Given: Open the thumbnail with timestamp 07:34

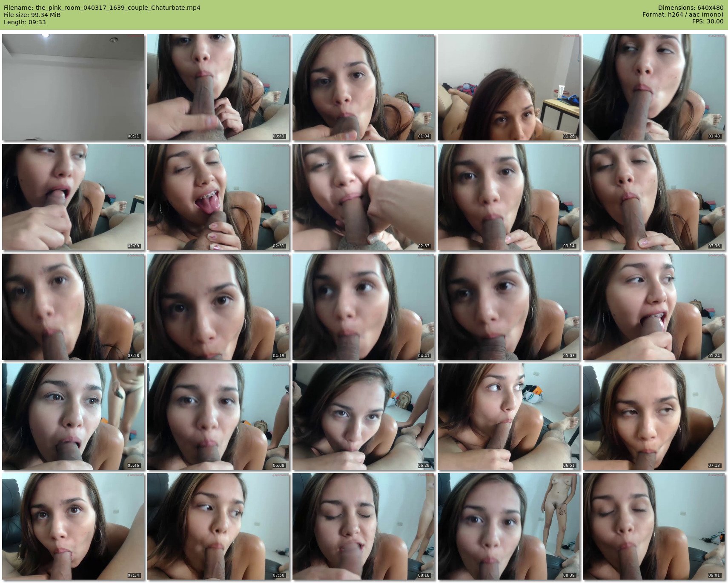Looking at the screenshot, I should tap(73, 526).
